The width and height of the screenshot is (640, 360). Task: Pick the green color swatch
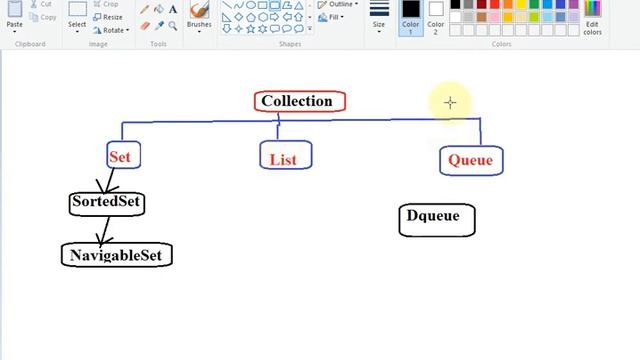point(534,4)
